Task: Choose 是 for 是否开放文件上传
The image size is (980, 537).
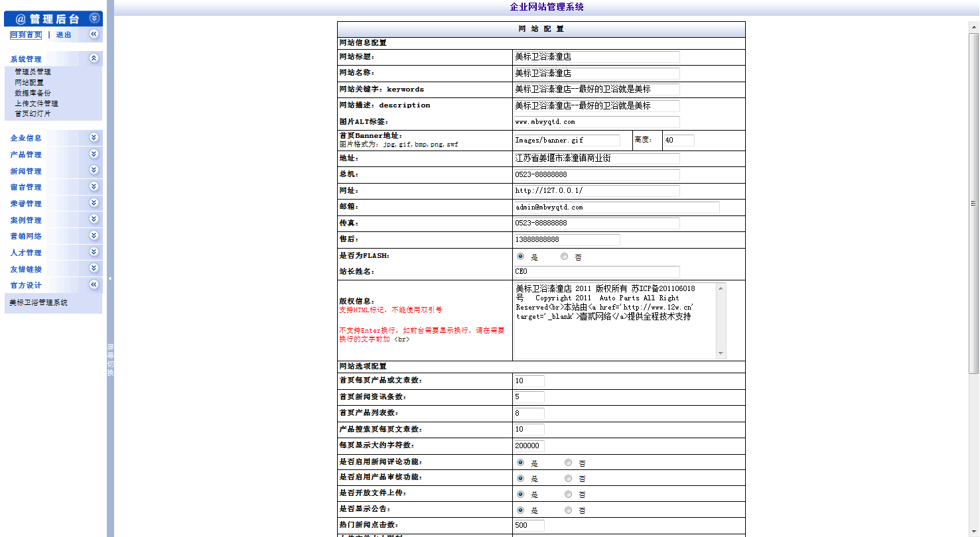Action: [520, 494]
